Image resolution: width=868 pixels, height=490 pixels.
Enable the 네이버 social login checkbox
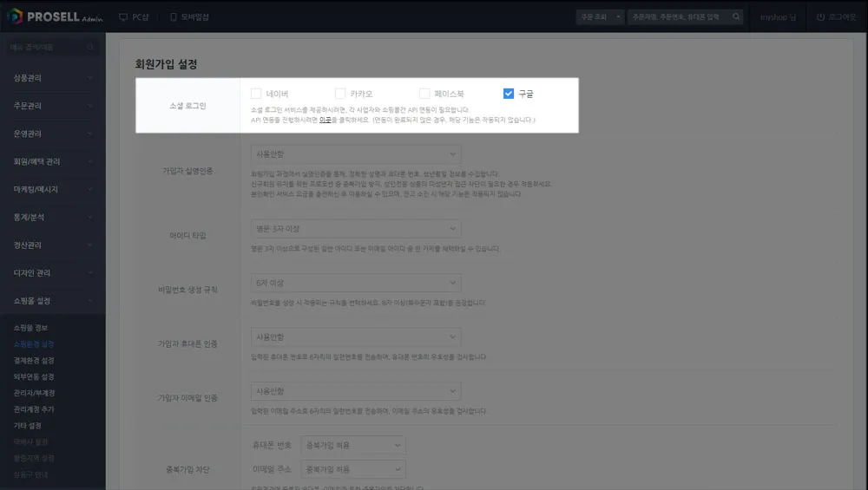(256, 94)
